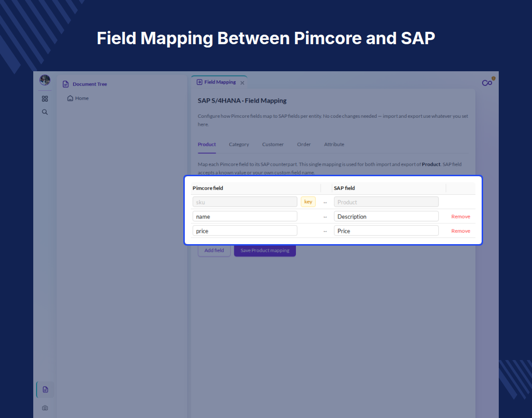532x418 pixels.
Task: Open the user avatar profile icon
Action: click(x=45, y=80)
